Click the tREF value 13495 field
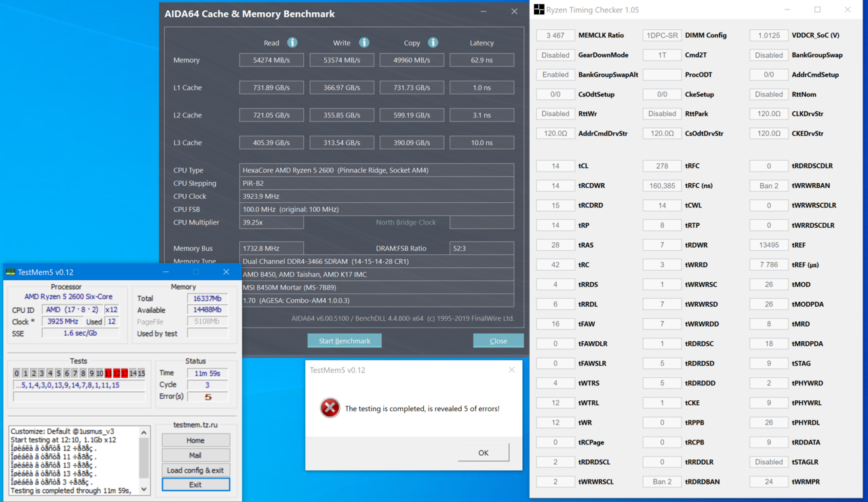This screenshot has width=868, height=502. (x=769, y=245)
